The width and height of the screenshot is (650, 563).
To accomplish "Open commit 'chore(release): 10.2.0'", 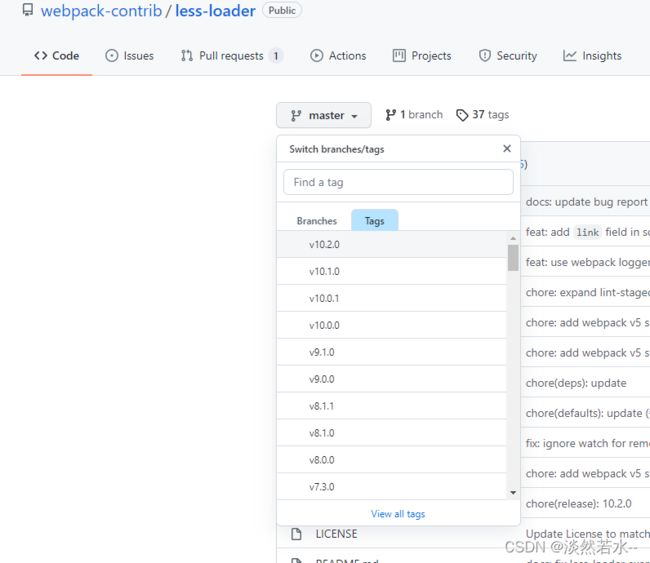I will tap(578, 503).
